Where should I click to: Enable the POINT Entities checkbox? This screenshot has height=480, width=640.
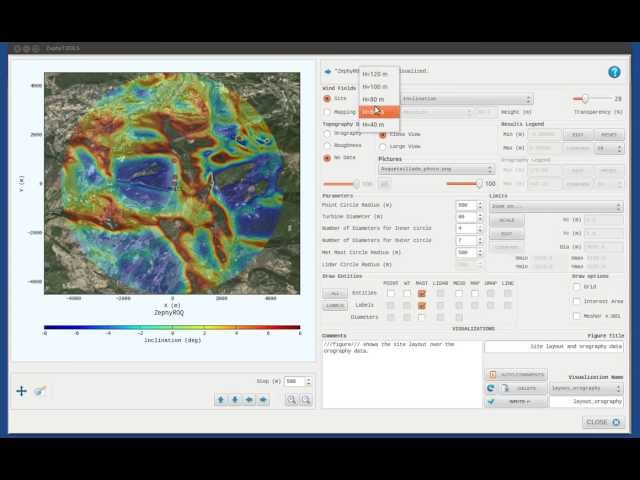(391, 293)
